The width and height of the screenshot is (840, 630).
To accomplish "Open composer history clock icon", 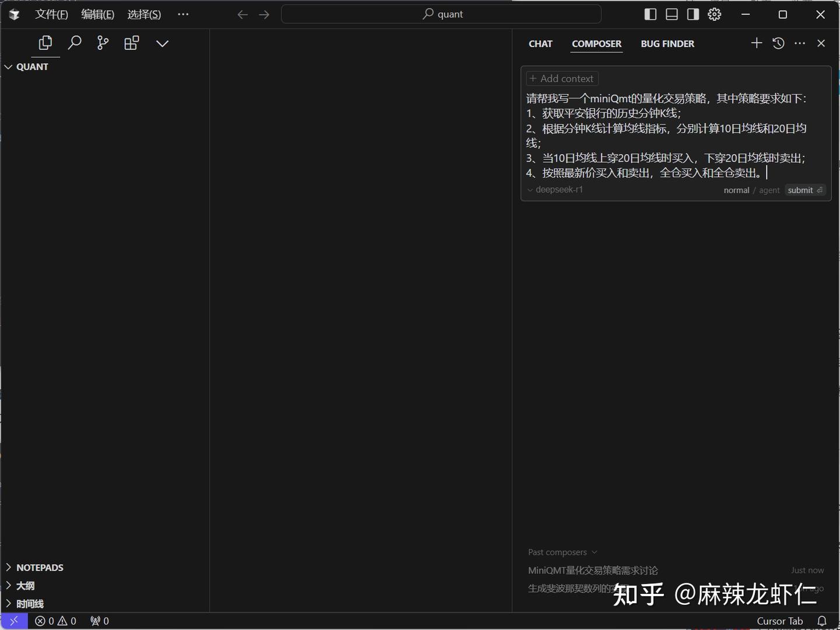I will pos(778,43).
